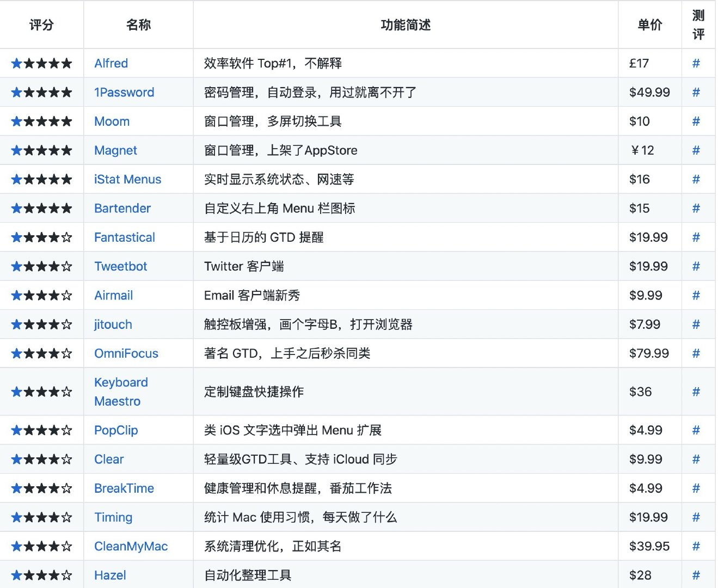Click the 名称 column header
Viewport: 718px width, 588px height.
click(138, 24)
